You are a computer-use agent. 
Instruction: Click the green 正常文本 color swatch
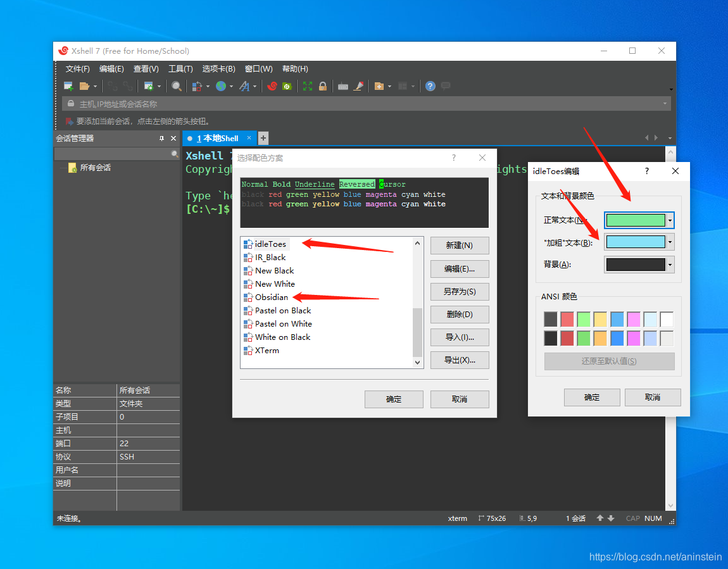tap(636, 220)
